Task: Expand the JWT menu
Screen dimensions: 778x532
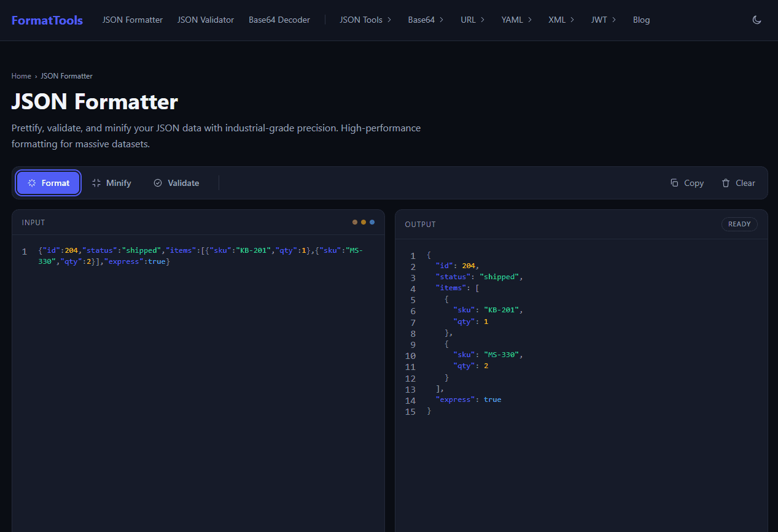Action: tap(604, 20)
